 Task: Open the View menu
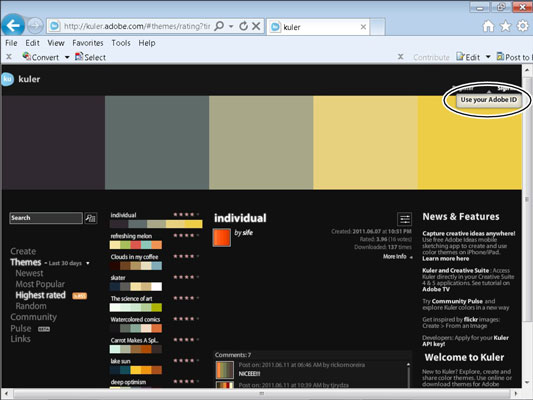[x=56, y=43]
